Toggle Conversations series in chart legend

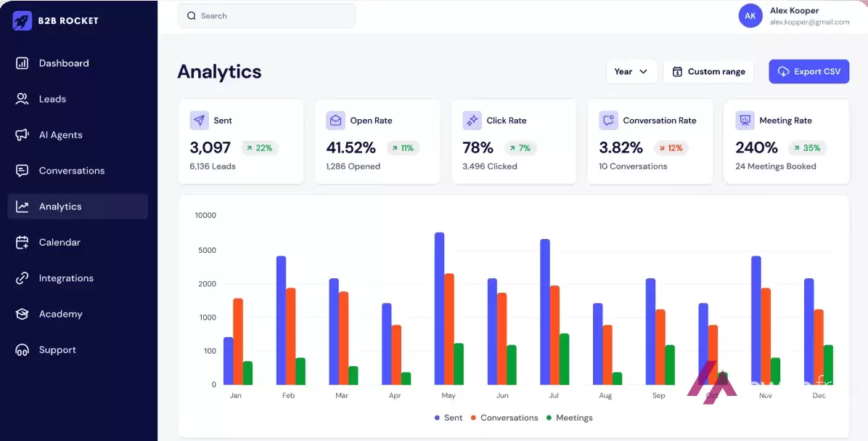pyautogui.click(x=504, y=418)
